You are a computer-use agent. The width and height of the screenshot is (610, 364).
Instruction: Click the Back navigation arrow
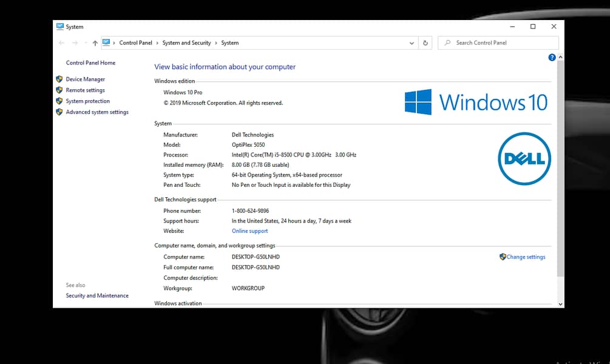pos(61,43)
